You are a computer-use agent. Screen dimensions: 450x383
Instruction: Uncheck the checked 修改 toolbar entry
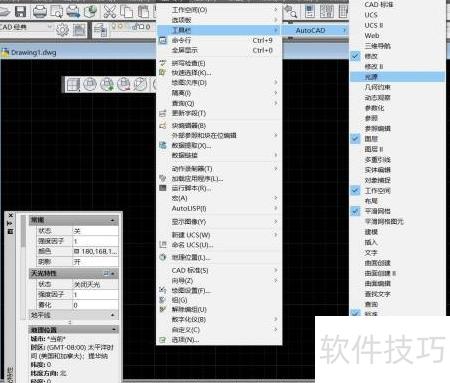(x=398, y=56)
